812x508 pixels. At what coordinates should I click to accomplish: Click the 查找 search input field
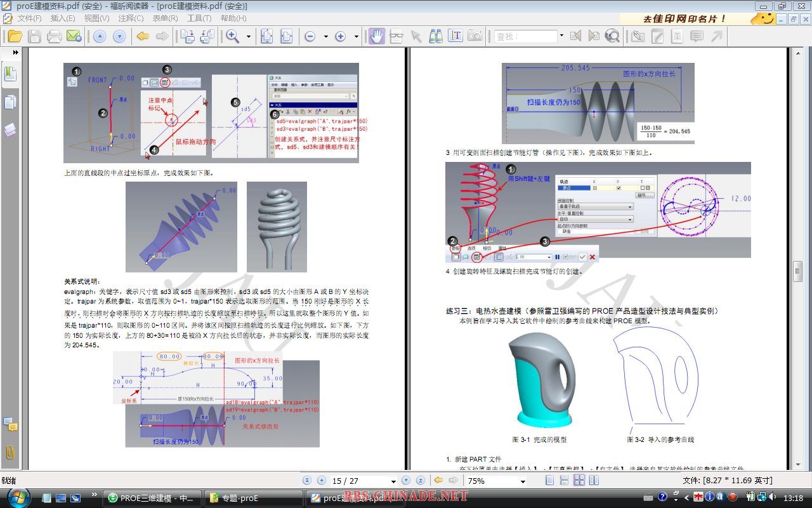525,36
